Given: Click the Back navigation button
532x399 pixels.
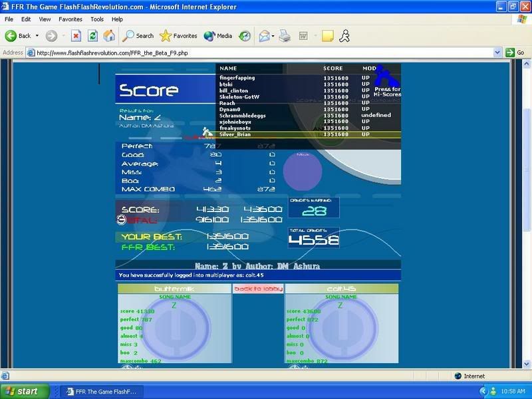Looking at the screenshot, I should pyautogui.click(x=19, y=36).
